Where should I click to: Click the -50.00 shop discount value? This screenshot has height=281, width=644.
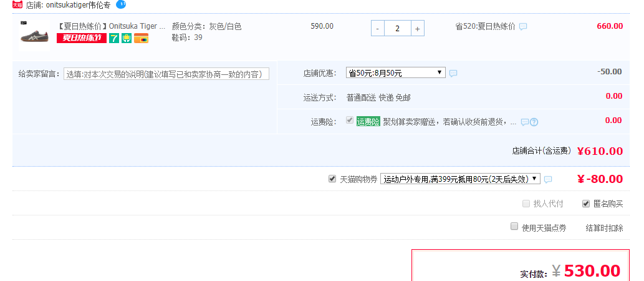pos(610,72)
